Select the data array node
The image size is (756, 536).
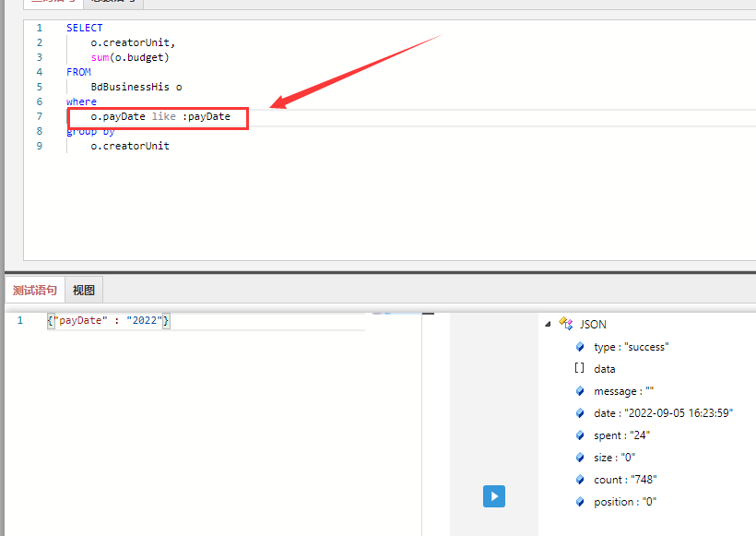click(604, 369)
